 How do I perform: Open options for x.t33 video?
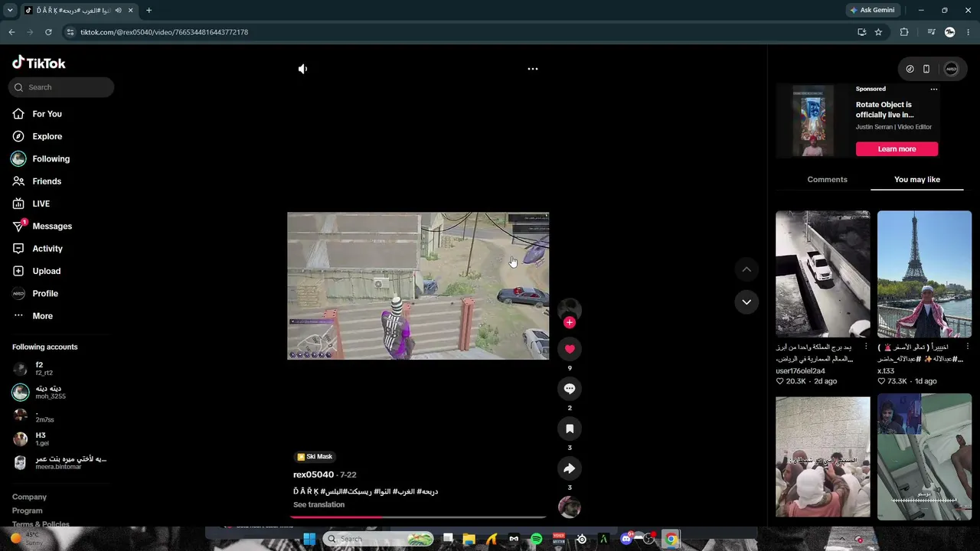[x=968, y=347]
